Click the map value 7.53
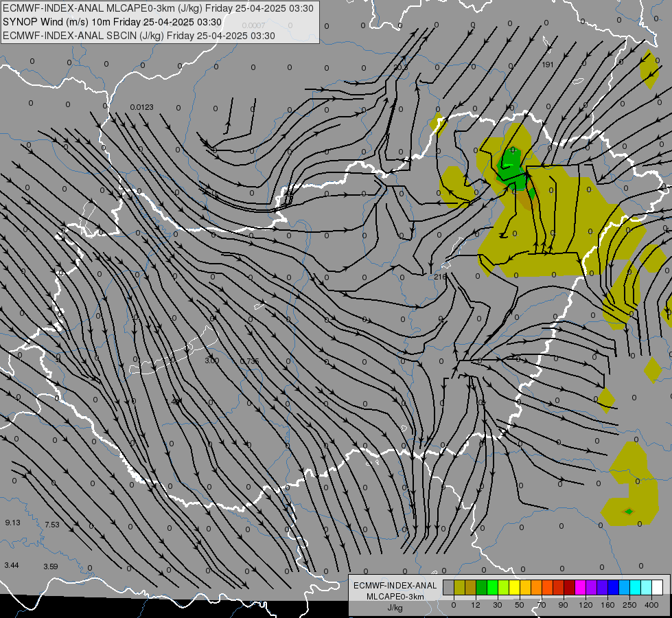This screenshot has width=672, height=618. click(x=52, y=525)
